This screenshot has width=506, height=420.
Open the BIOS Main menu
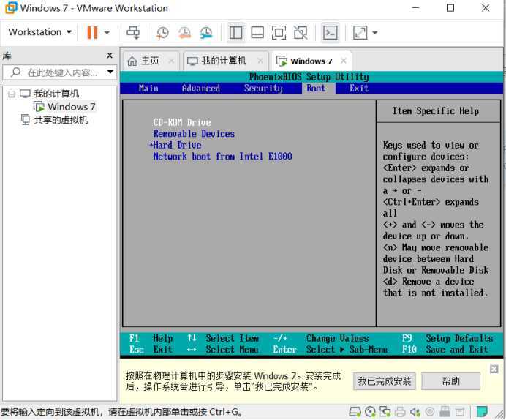[x=148, y=88]
